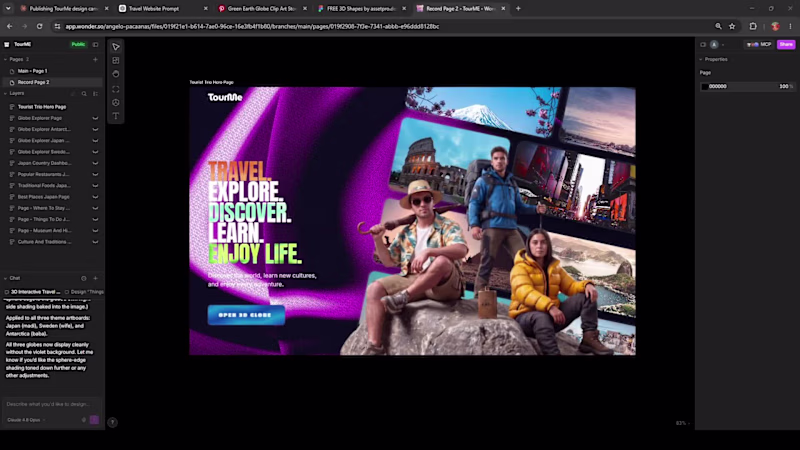Open the Design "Things chat tab
This screenshot has height=450, width=800.
tap(84, 292)
